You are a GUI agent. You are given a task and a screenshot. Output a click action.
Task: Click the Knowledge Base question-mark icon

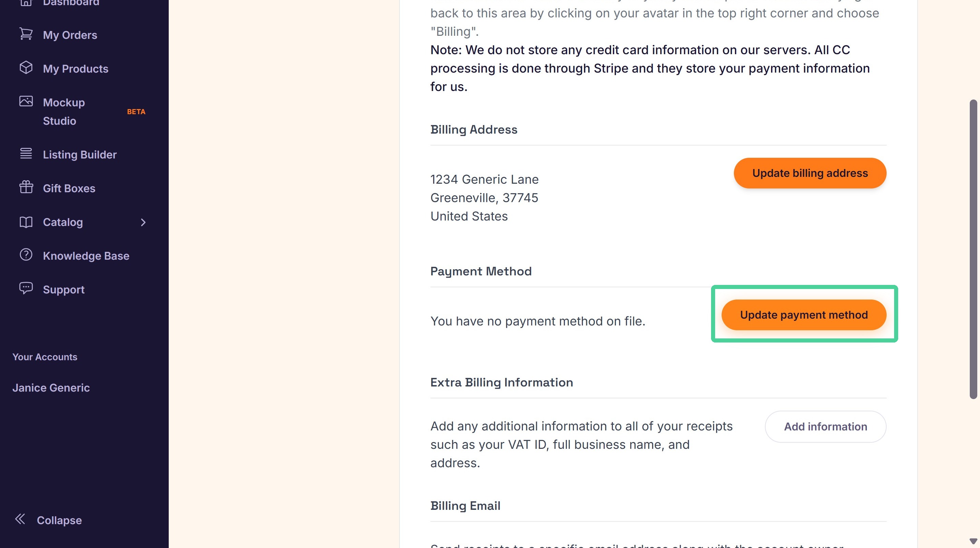click(x=26, y=255)
